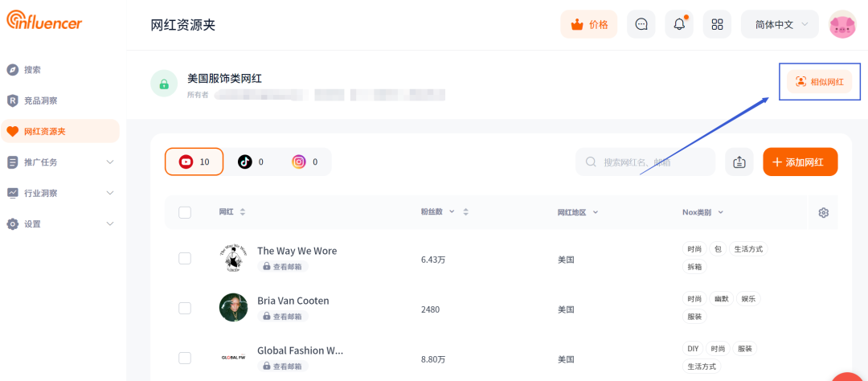Screen dimensions: 868x381
Task: Go to 竞品洞察 in the sidebar
Action: tap(59, 100)
